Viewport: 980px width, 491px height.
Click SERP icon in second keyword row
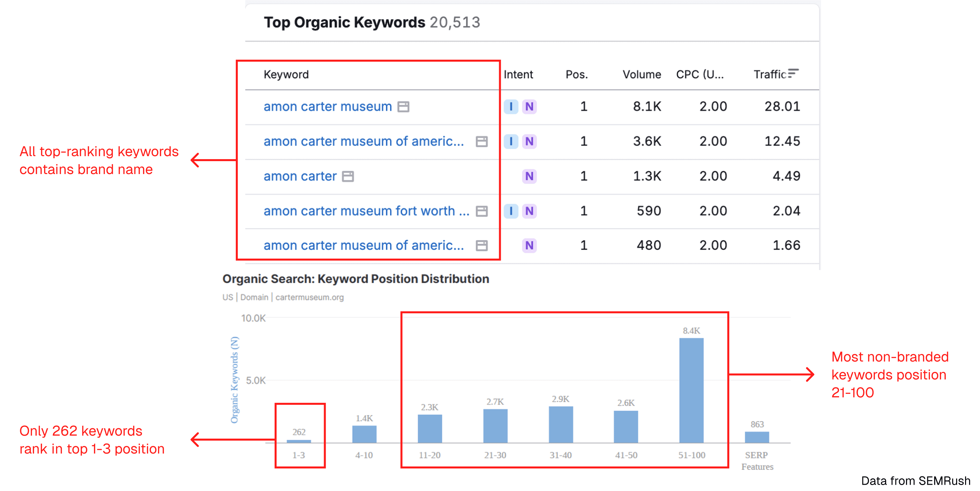click(482, 142)
